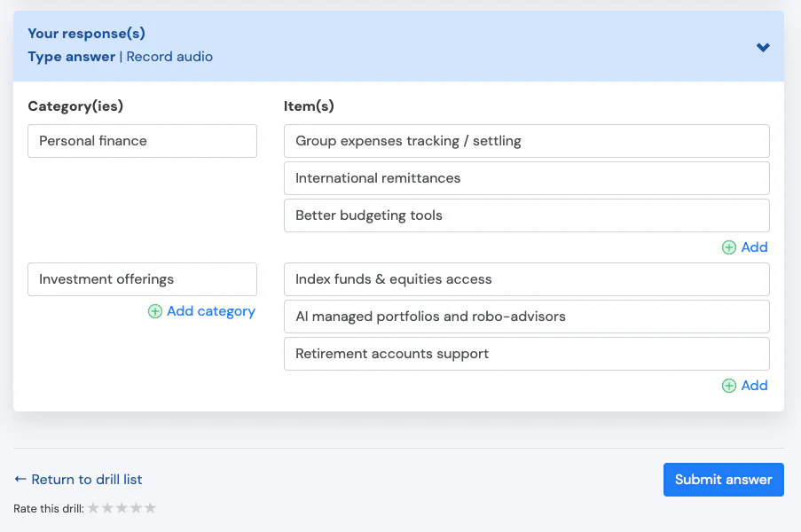Switch to Type answer mode
The height and width of the screenshot is (532, 801).
point(72,57)
